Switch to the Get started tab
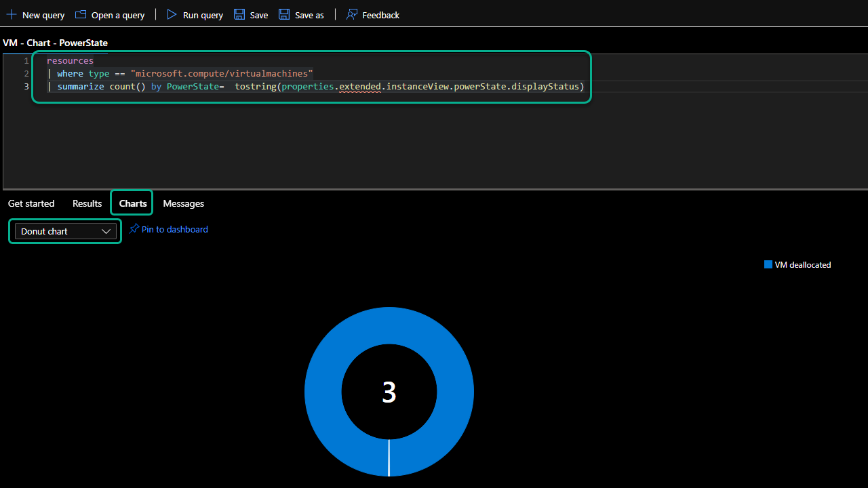868x488 pixels. (x=31, y=203)
